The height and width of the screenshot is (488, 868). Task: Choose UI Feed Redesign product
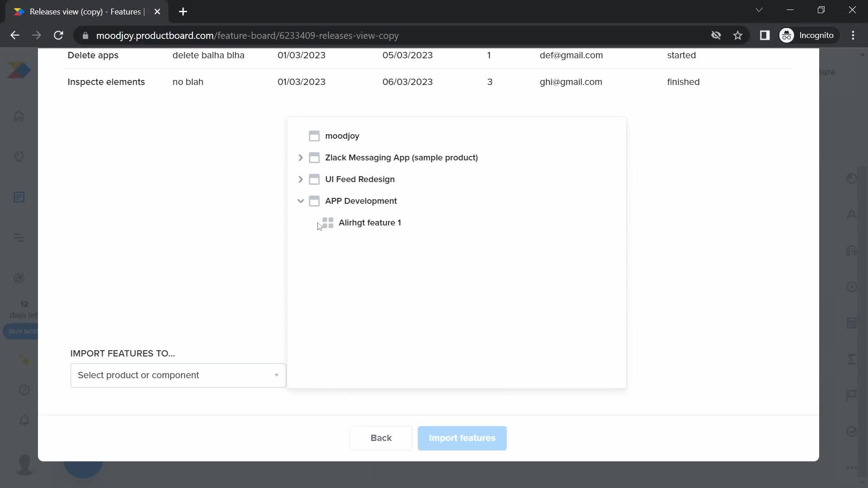360,179
